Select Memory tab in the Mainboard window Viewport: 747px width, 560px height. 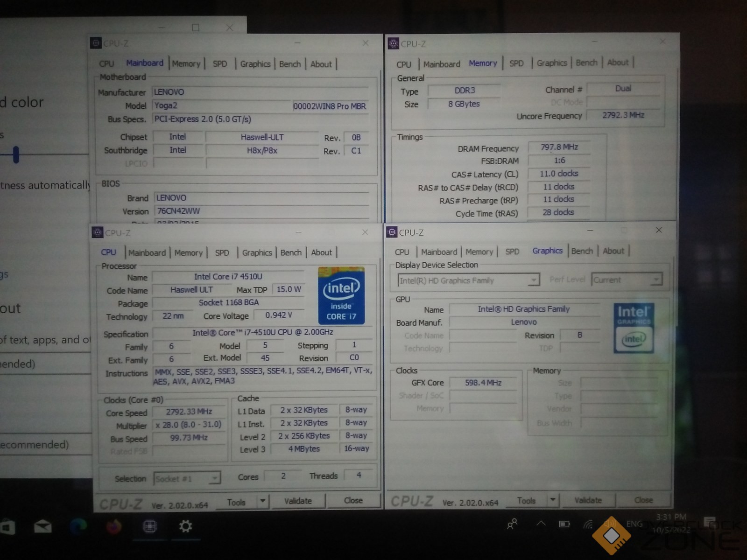(186, 63)
